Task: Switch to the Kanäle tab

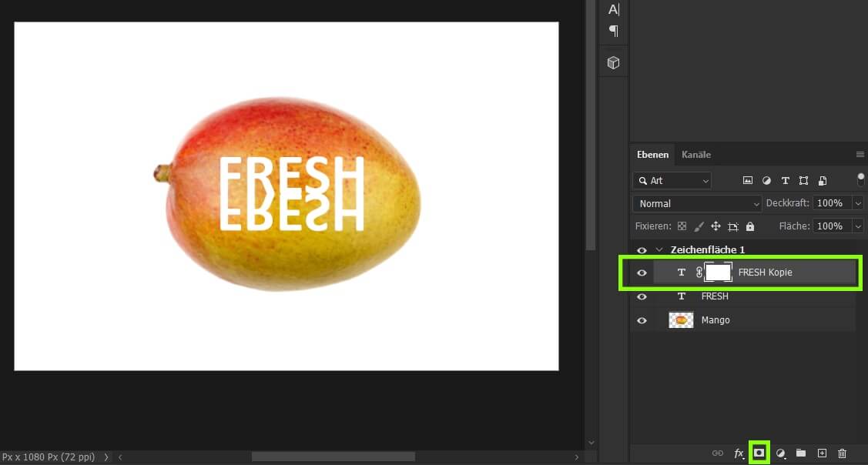Action: coord(695,155)
